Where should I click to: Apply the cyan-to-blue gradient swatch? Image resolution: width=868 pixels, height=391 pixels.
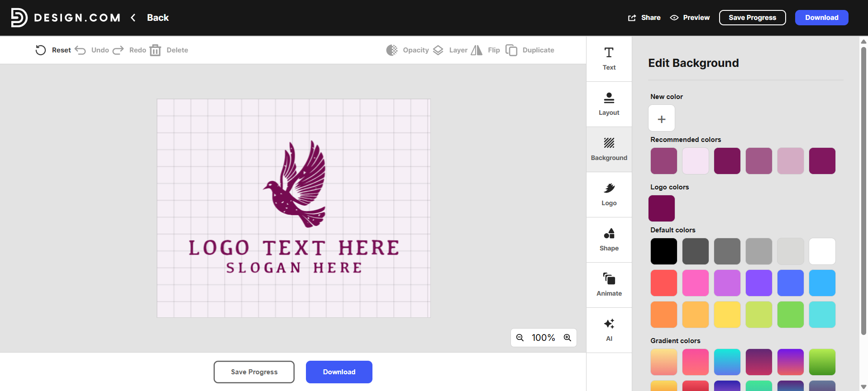[x=727, y=362]
